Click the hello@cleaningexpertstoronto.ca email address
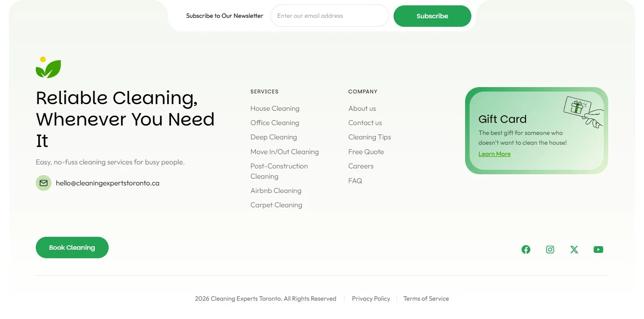This screenshot has width=644, height=319. 107,183
